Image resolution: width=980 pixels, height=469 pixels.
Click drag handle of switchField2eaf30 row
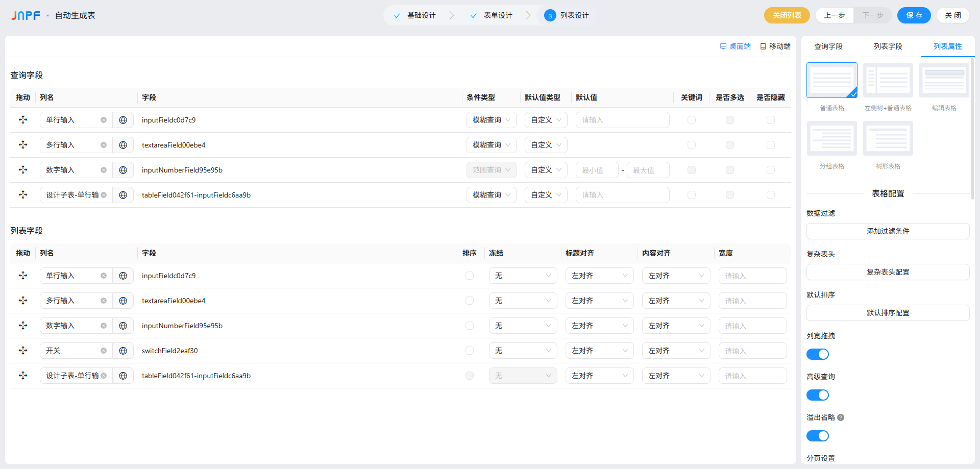(x=23, y=351)
